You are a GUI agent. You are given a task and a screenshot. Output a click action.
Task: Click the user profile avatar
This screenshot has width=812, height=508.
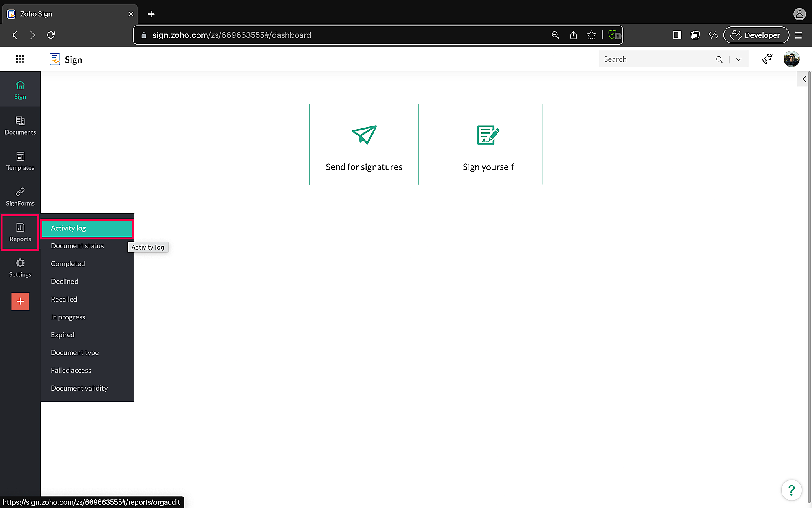[x=791, y=59]
